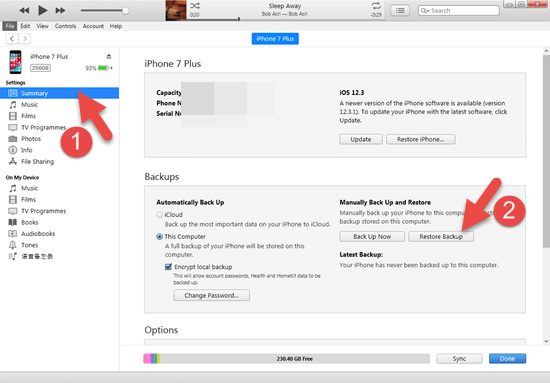Toggle repeat icon in now playing

(376, 6)
